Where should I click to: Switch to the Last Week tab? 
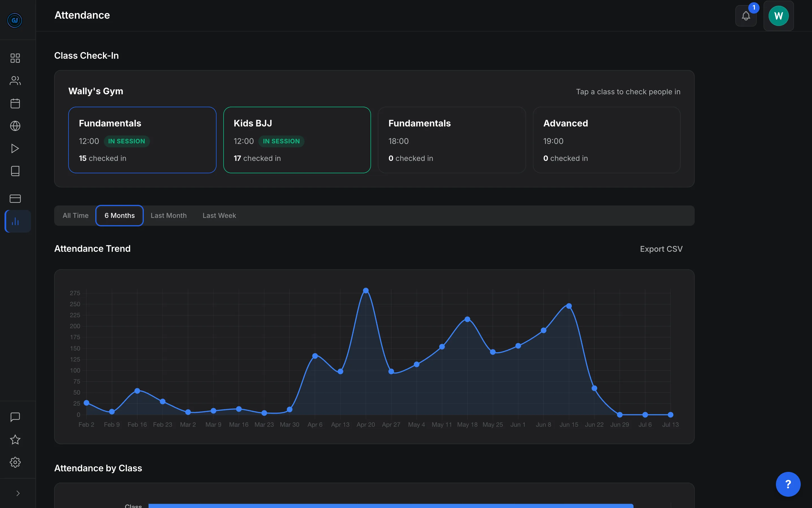pyautogui.click(x=219, y=215)
